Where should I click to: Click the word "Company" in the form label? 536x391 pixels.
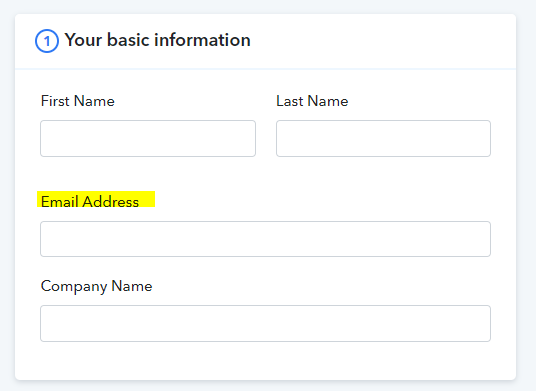coord(74,286)
